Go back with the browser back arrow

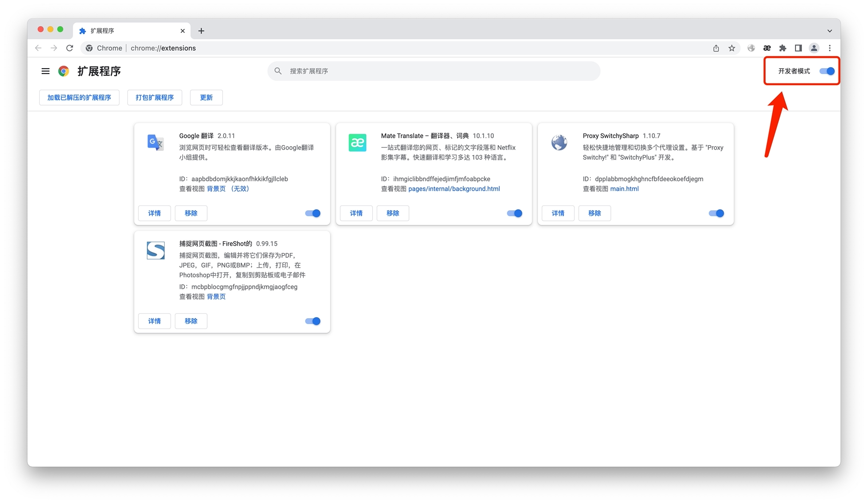(38, 48)
